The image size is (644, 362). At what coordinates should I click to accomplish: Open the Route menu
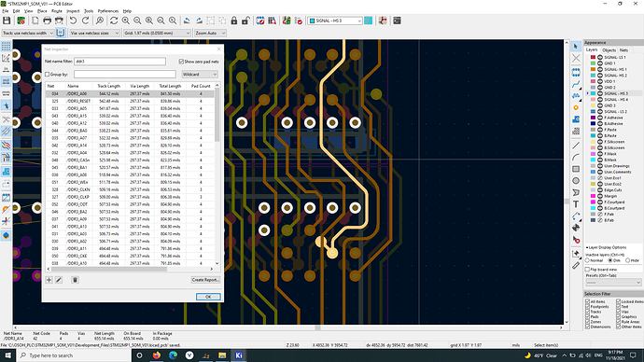57,11
